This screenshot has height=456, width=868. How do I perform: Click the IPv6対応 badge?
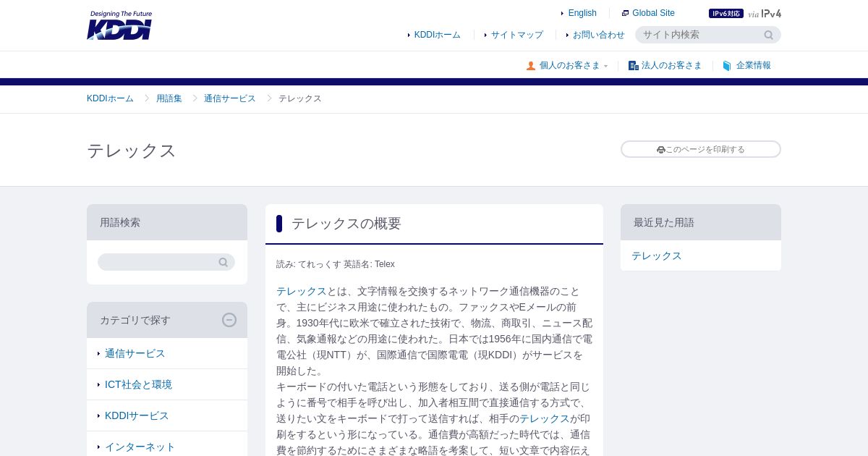tap(726, 13)
